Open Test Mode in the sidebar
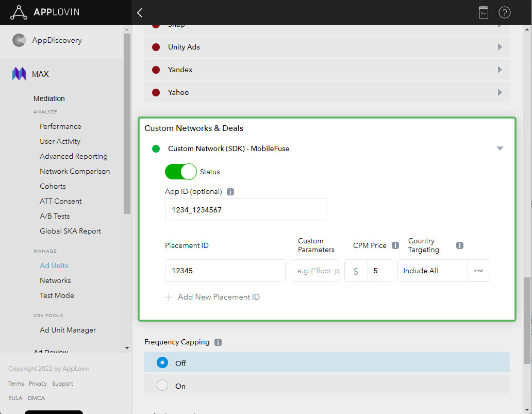 [57, 295]
